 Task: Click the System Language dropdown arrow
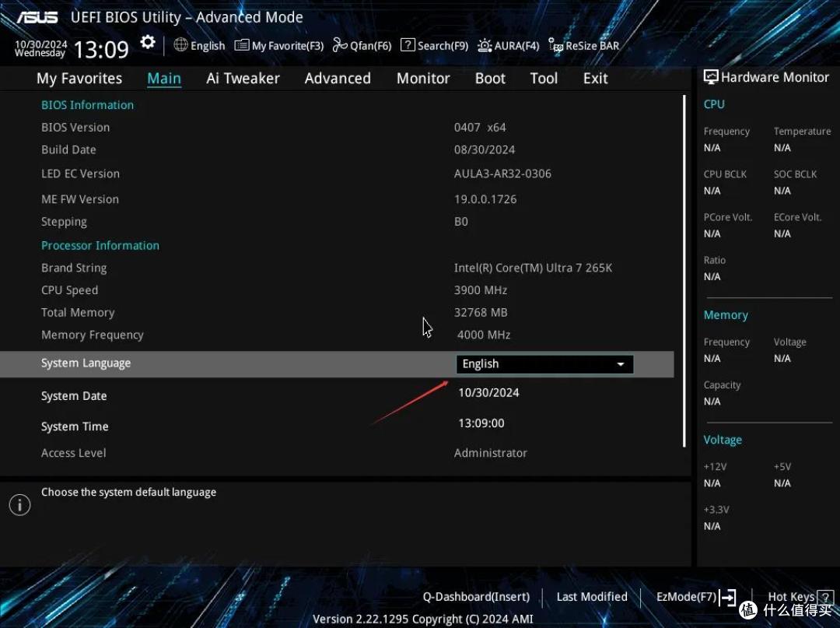[x=621, y=364]
